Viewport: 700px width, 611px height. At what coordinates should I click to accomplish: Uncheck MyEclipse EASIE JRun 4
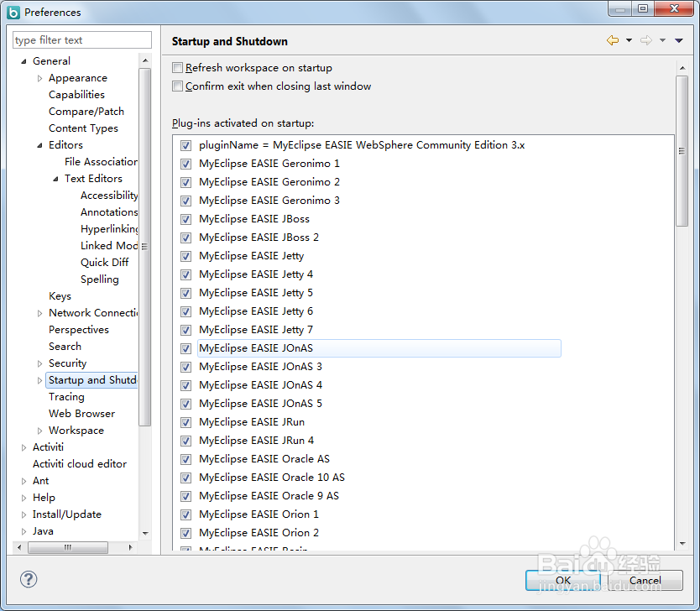click(x=185, y=441)
